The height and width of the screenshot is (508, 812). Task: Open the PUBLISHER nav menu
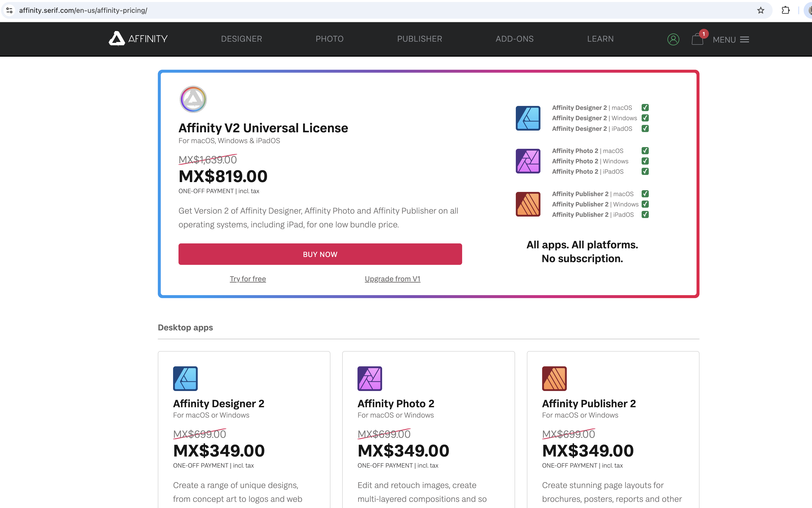(420, 39)
